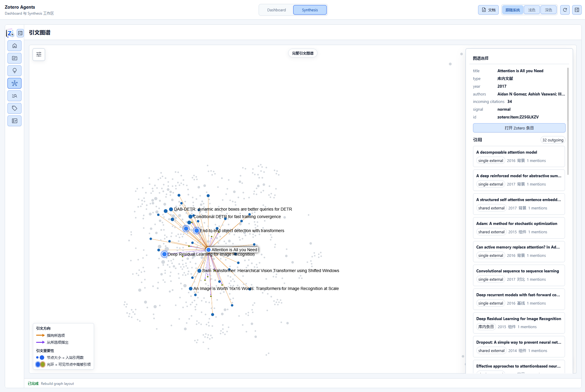Open 'Effective approaches to attentionbased neur...' card
The image size is (585, 392).
(x=519, y=367)
